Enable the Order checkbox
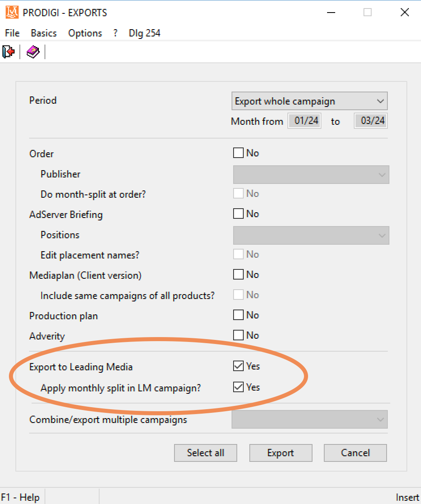This screenshot has width=421, height=504. point(238,153)
